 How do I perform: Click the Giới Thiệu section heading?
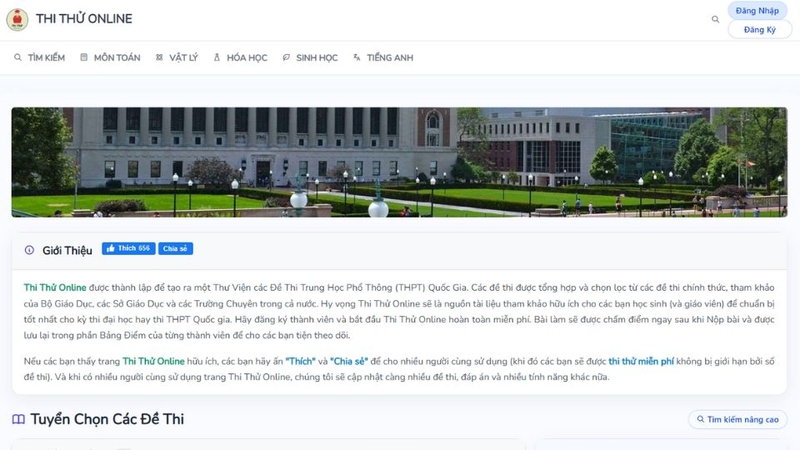tap(67, 250)
